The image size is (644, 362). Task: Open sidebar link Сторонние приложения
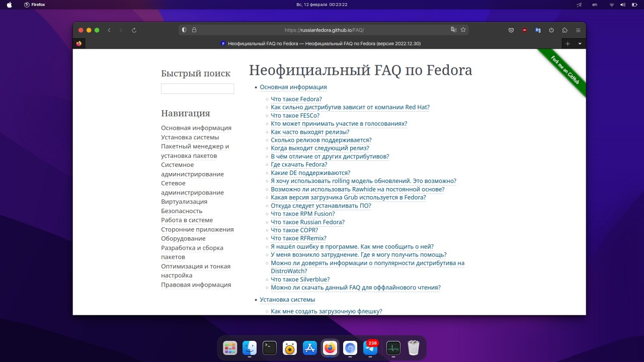click(197, 229)
